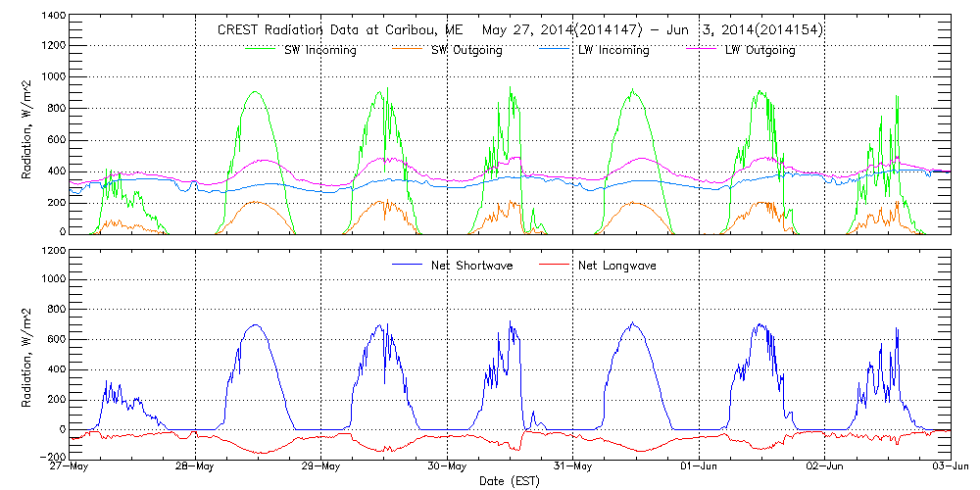The image size is (980, 490).
Task: Click the -200 y-axis value on the bottom chart
Action: [51, 457]
